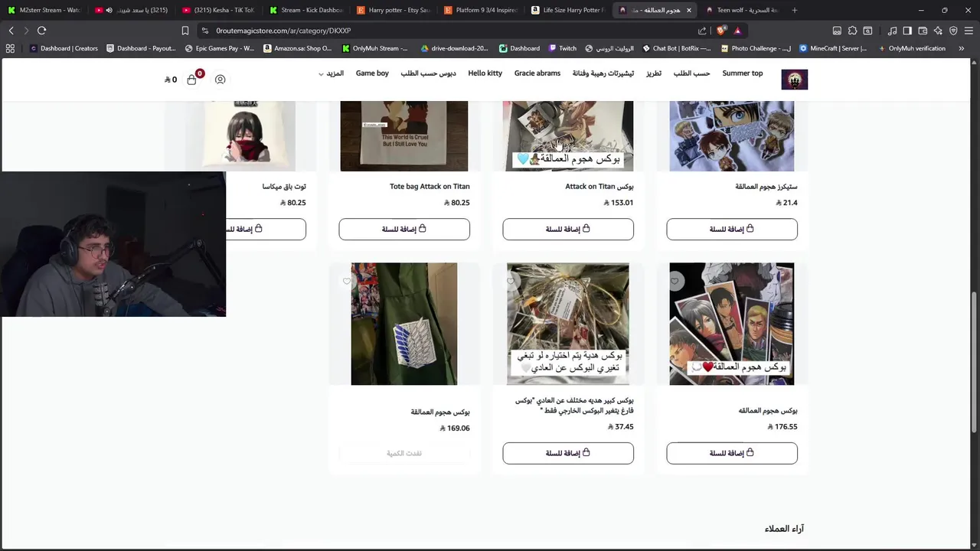Open the user account profile icon
Screen dimensions: 980x551
coord(220,80)
